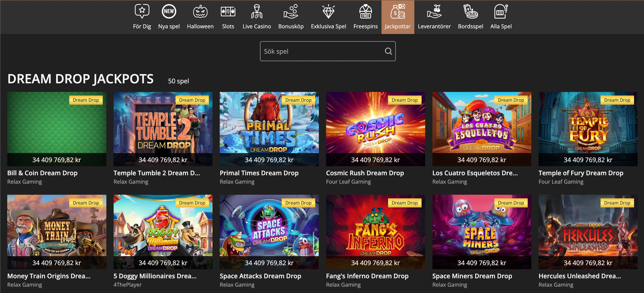Click the Space Miners Dream Drop title

(x=472, y=276)
